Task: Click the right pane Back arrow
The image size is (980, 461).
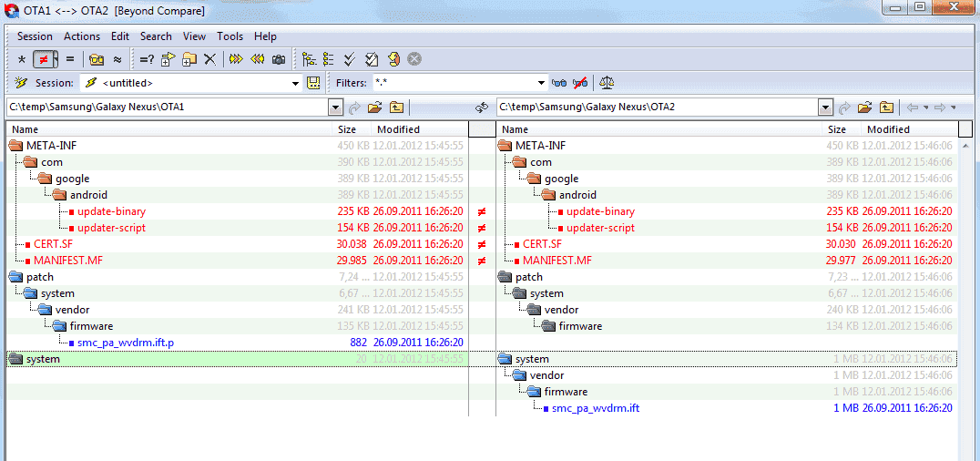Action: (913, 108)
